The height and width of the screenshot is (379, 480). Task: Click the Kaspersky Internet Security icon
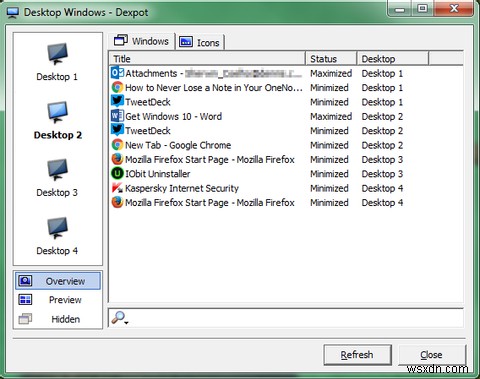click(x=117, y=188)
